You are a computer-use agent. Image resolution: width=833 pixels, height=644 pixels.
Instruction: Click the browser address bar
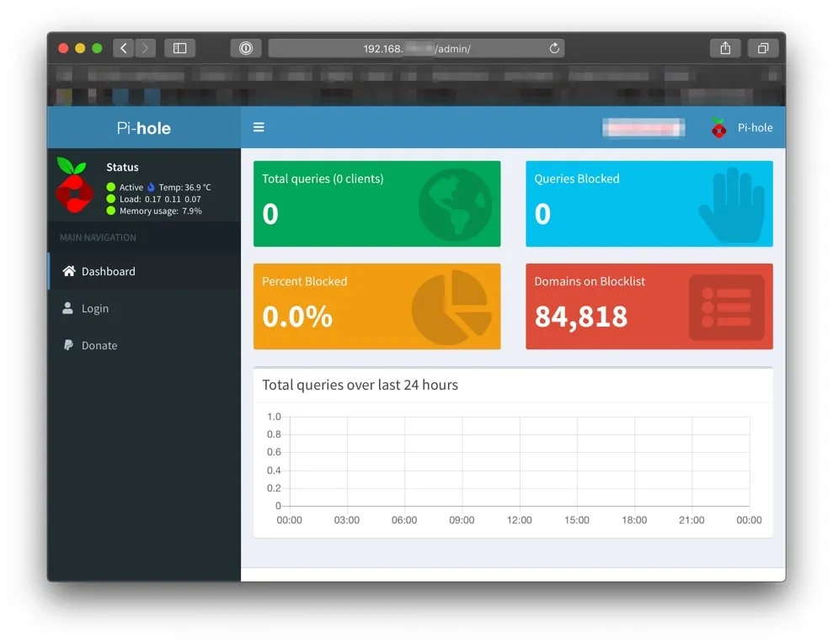pos(416,48)
